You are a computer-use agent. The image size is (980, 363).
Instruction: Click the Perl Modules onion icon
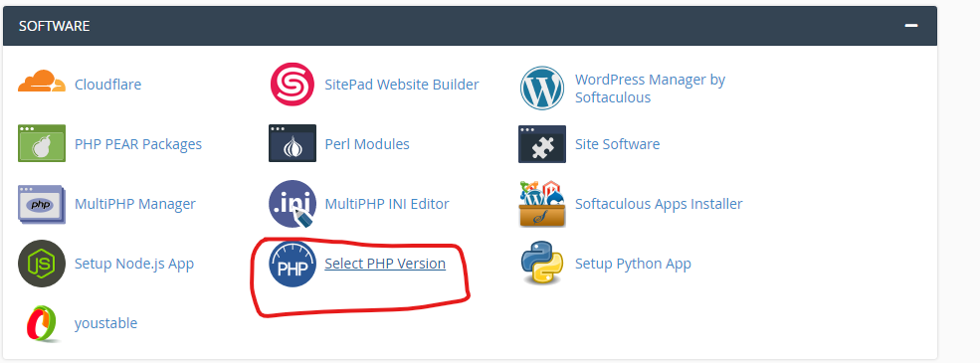pos(292,143)
